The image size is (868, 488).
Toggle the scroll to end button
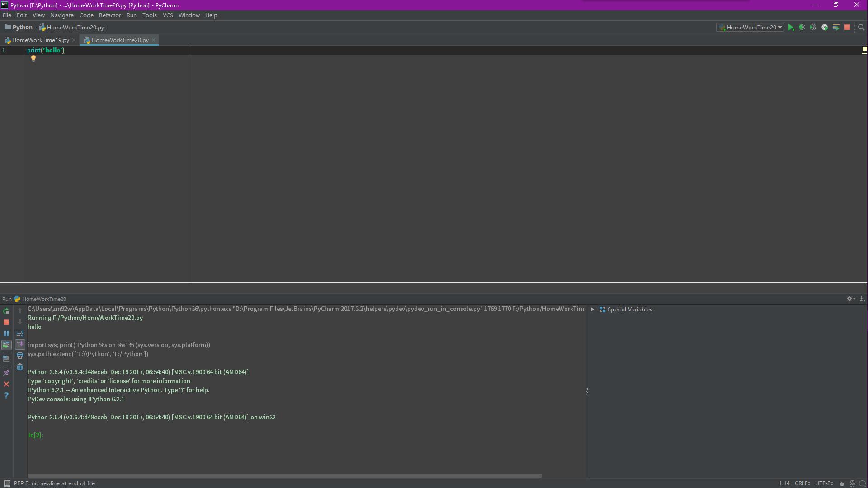click(x=20, y=344)
